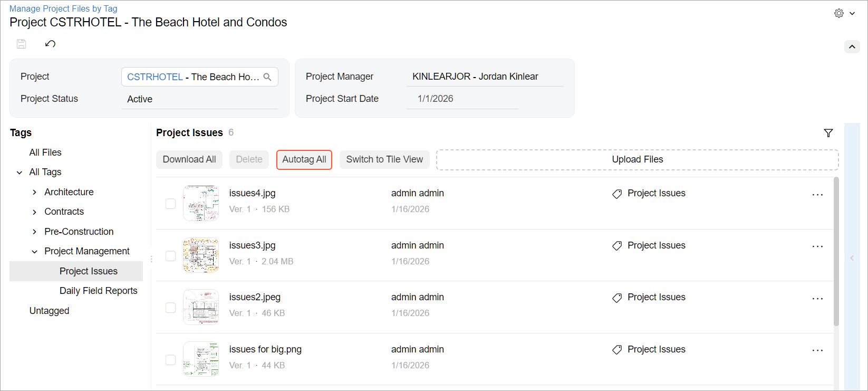The image size is (868, 391).
Task: Expand the right side panel arrow
Action: tap(852, 258)
